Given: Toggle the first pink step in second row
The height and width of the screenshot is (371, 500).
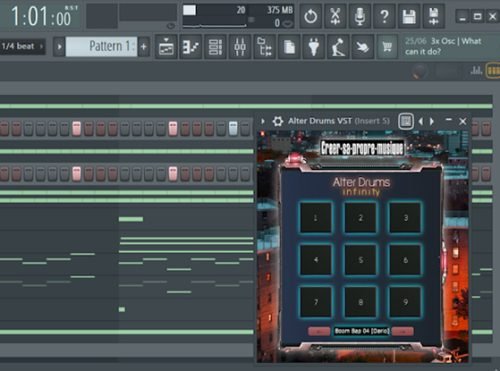Looking at the screenshot, I should click(x=76, y=174).
